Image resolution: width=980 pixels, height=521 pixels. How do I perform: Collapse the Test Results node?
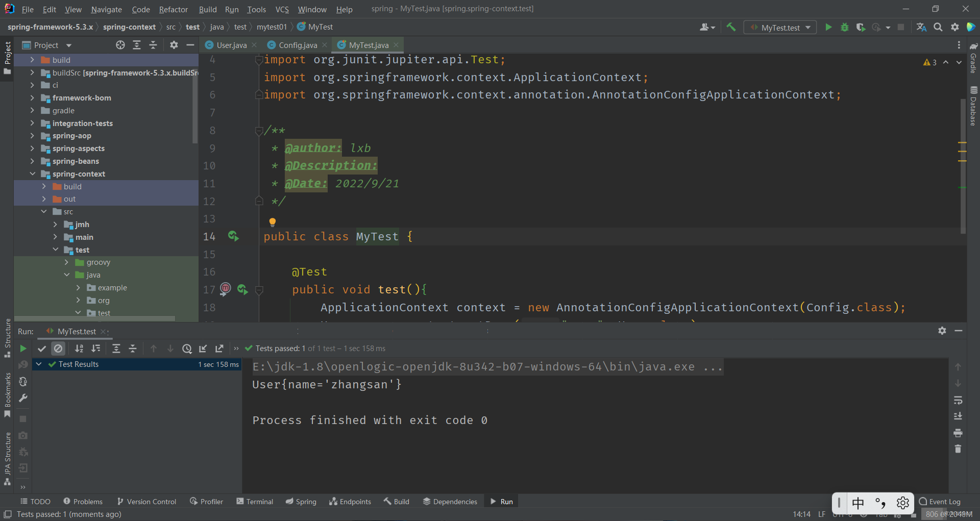[38, 364]
